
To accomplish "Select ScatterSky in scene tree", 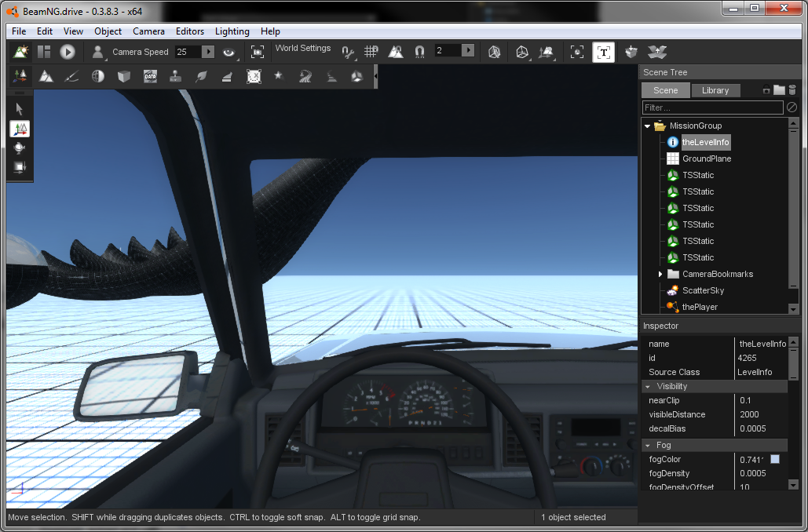I will pos(703,290).
